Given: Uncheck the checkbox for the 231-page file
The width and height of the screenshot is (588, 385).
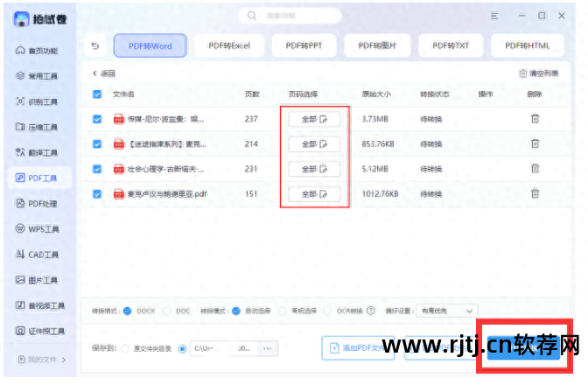Looking at the screenshot, I should point(97,169).
